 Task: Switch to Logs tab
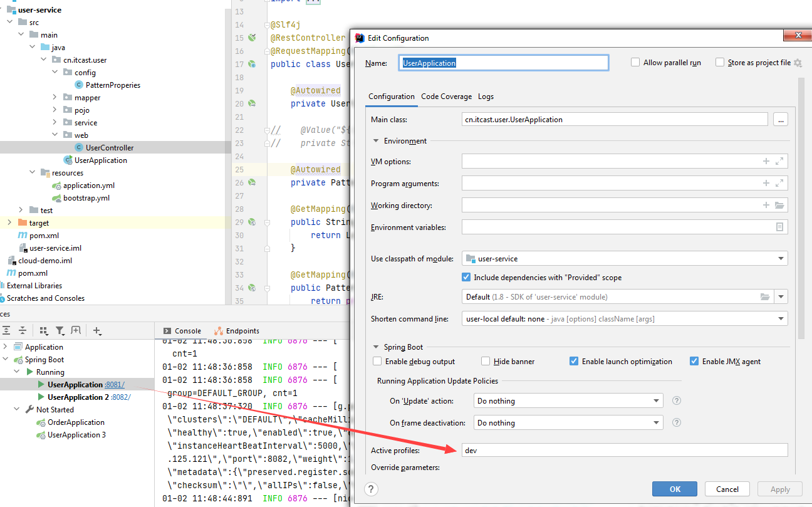point(486,97)
